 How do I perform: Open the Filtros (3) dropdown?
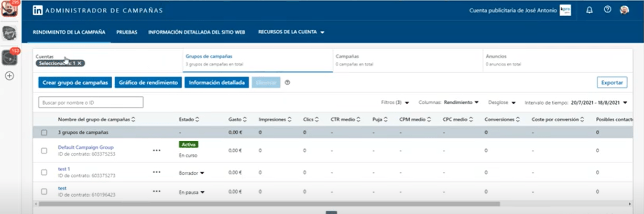tap(395, 103)
